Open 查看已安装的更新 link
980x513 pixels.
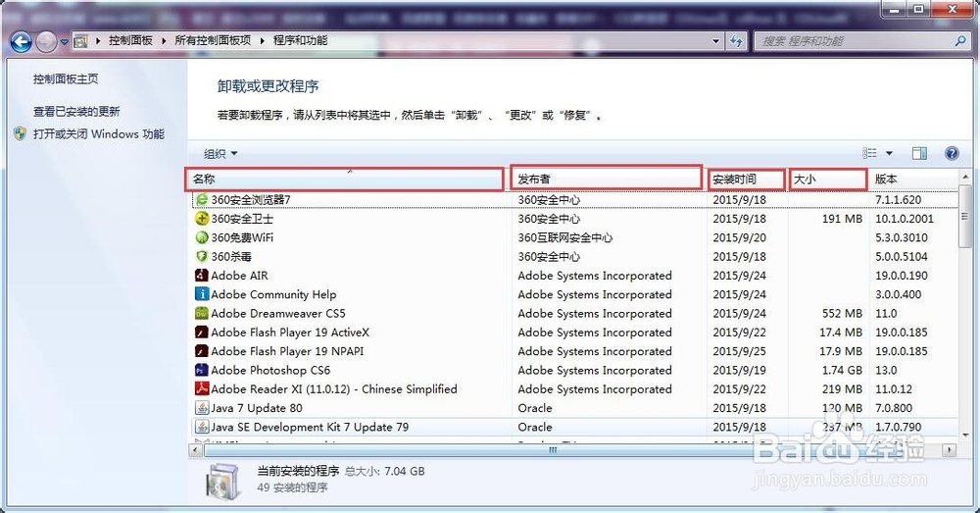[76, 112]
